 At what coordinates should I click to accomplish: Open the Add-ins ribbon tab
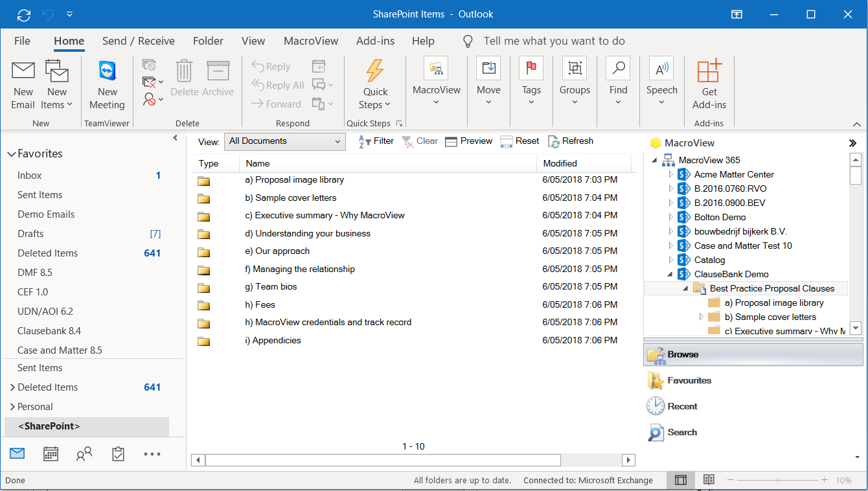coord(376,41)
